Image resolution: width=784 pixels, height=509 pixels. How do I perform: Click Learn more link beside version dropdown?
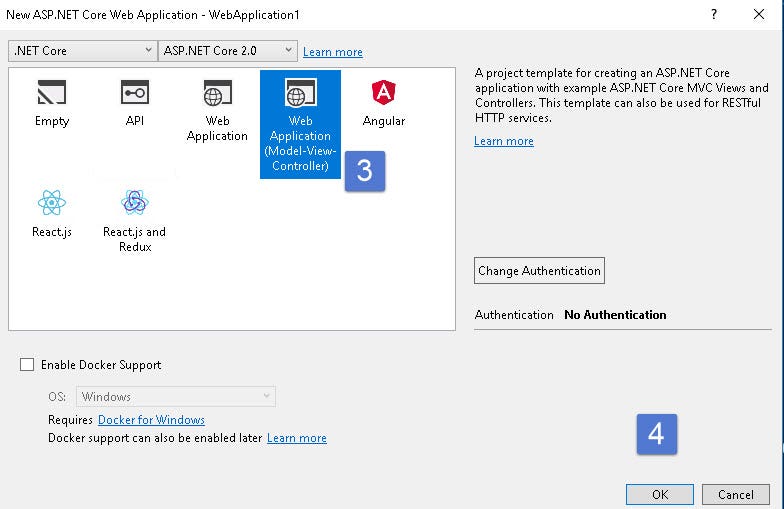pos(332,52)
